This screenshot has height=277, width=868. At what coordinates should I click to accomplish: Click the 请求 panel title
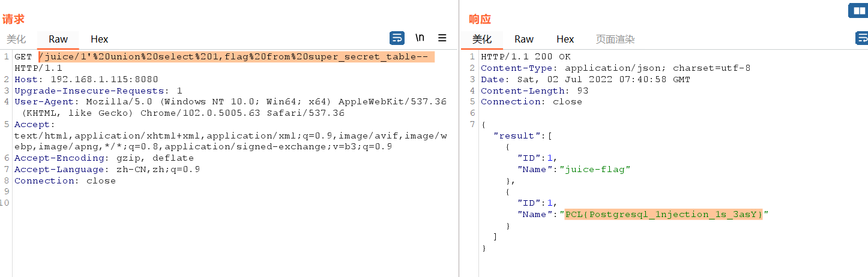13,19
